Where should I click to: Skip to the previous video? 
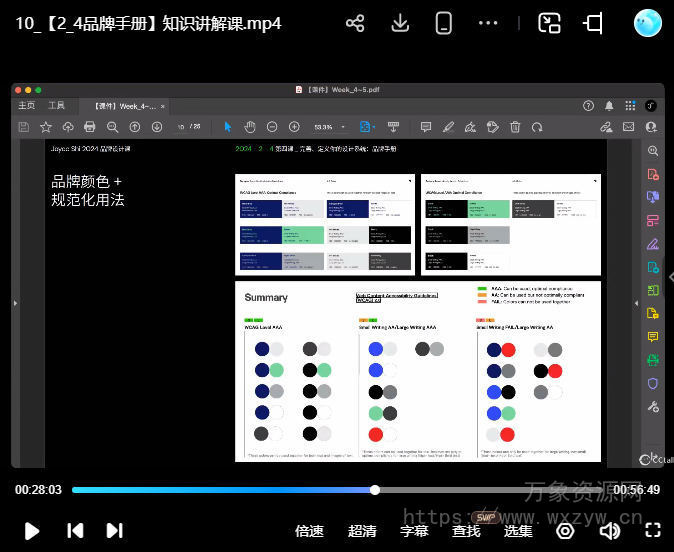[75, 531]
